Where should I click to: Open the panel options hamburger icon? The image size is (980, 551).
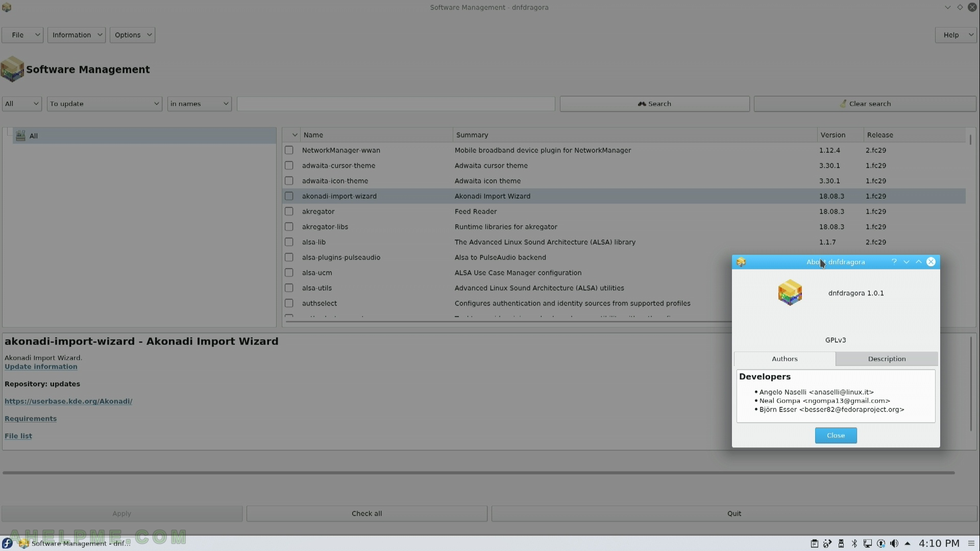click(x=971, y=543)
